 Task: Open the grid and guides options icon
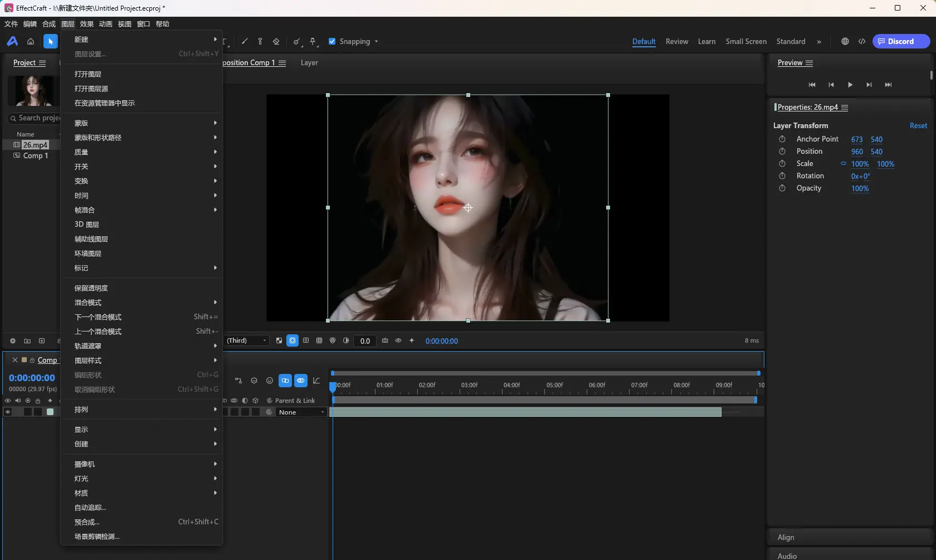coord(319,340)
